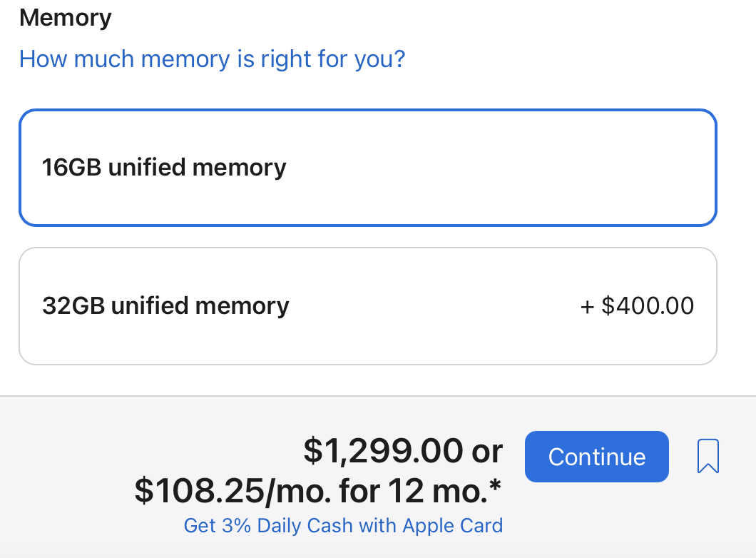
Task: Click the word "Continue" on the button
Action: click(597, 457)
